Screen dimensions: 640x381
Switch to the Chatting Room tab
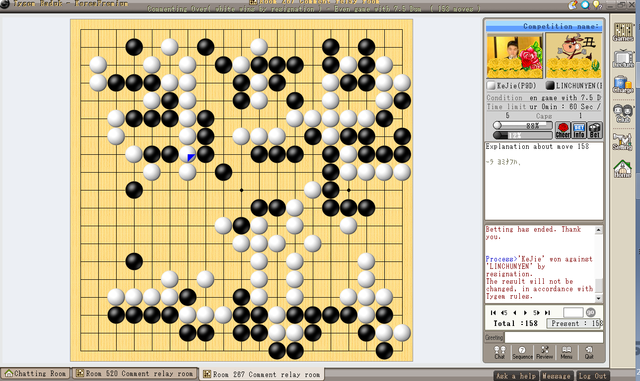(36, 374)
